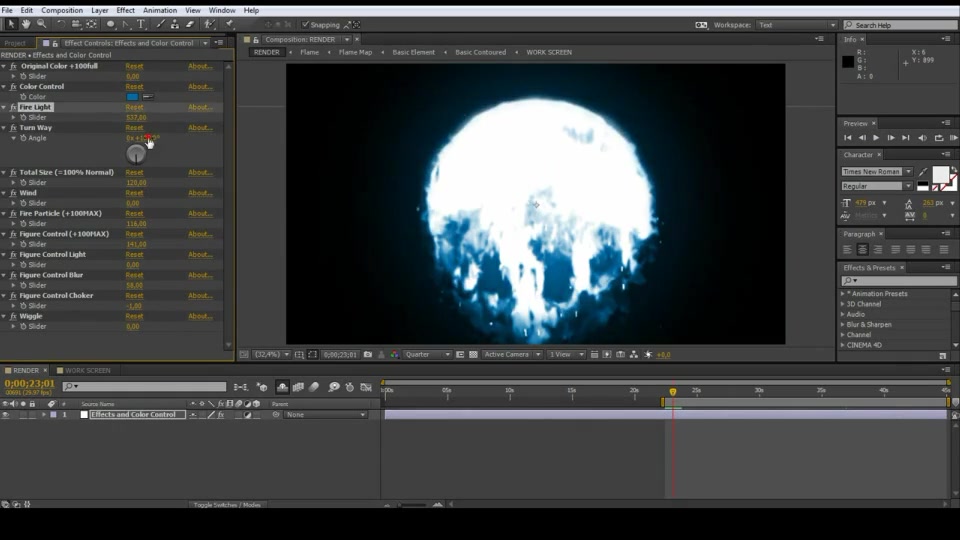Enable Motion Blur for the timeline
Image resolution: width=960 pixels, height=540 pixels.
314,387
